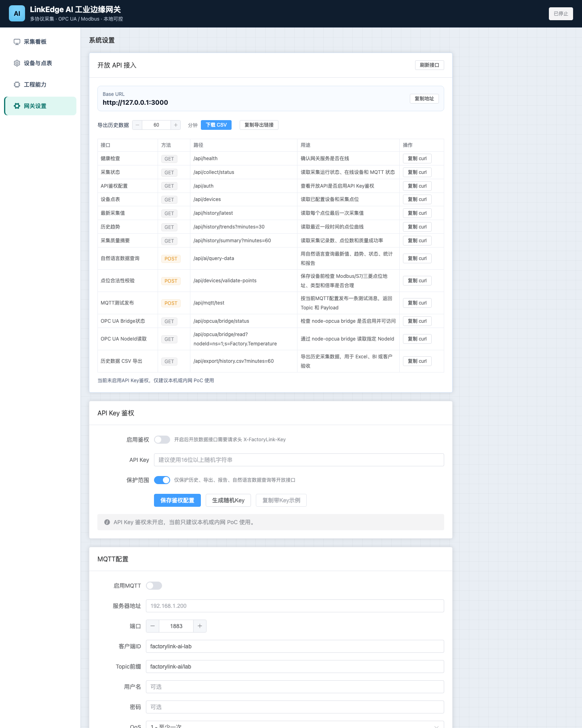Click the API Key input field

[299, 460]
